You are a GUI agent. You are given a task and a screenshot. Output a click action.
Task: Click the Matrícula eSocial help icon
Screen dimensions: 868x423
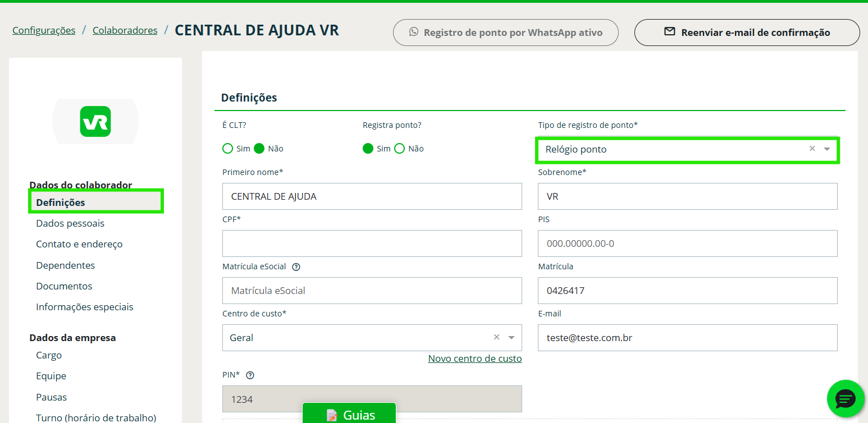click(296, 267)
